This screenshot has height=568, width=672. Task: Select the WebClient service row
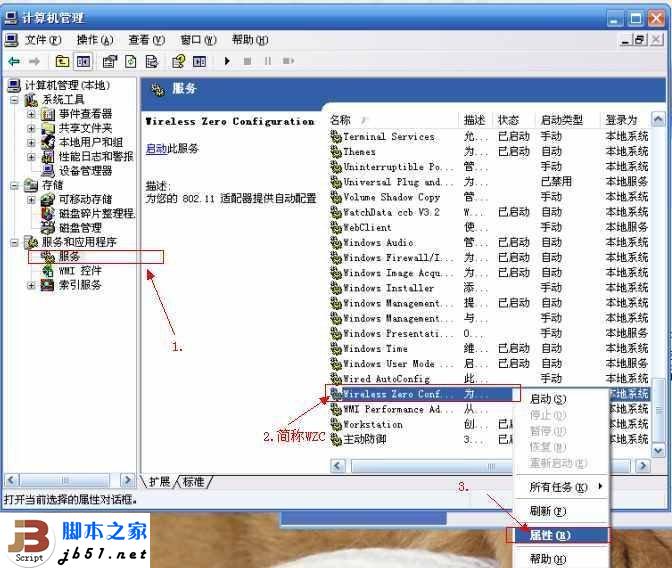489,228
